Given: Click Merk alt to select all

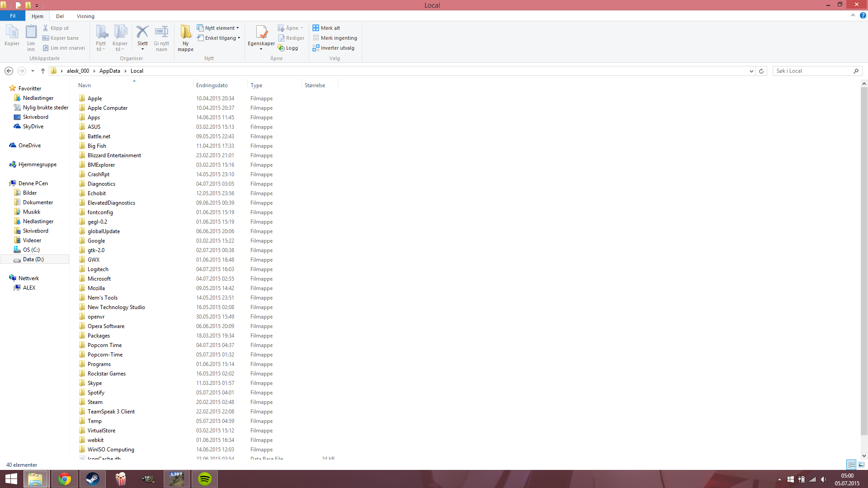Looking at the screenshot, I should point(326,28).
